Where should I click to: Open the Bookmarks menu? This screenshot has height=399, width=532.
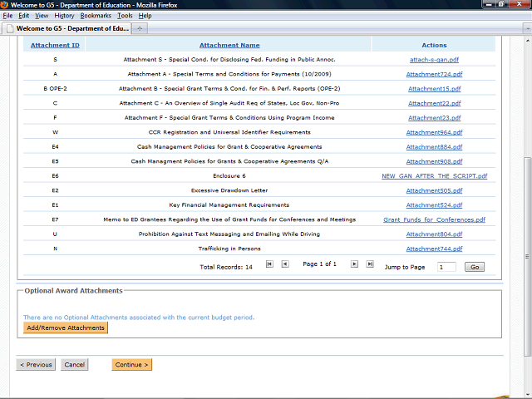(95, 16)
